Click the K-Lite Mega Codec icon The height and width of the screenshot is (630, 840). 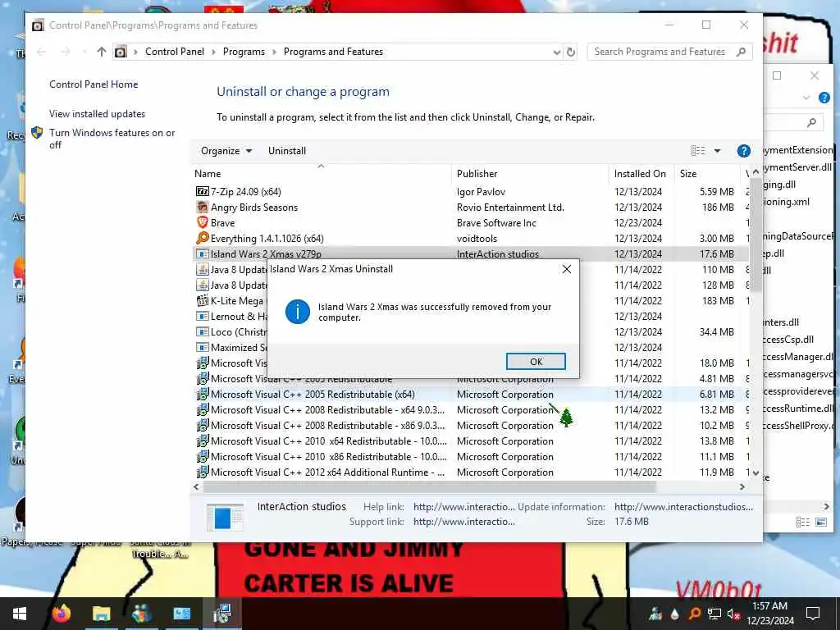click(x=202, y=300)
